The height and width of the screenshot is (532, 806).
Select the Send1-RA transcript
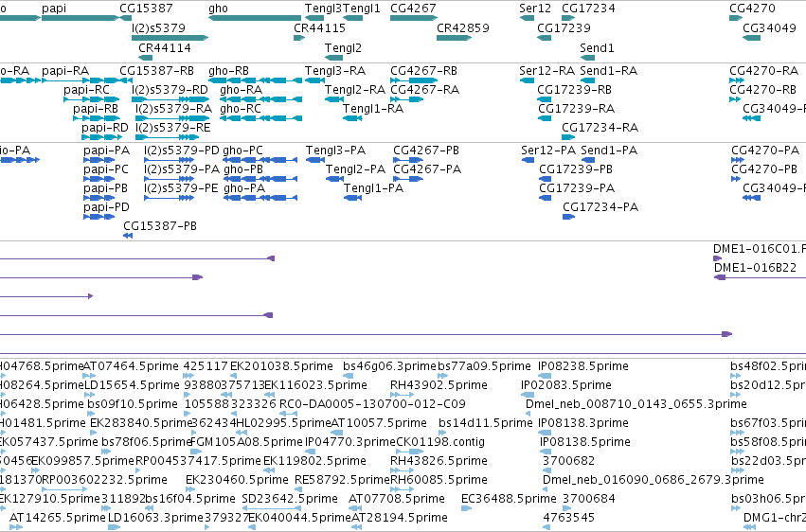587,80
